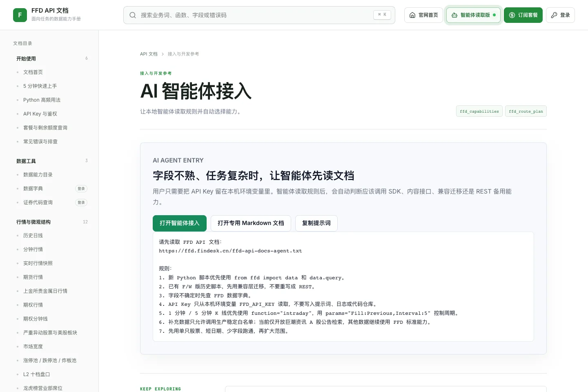Click 官网首页 button in header
The image size is (588, 392).
(423, 15)
